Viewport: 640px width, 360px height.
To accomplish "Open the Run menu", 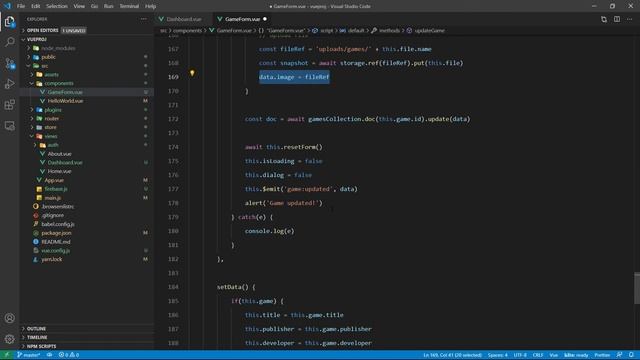I will coord(109,6).
